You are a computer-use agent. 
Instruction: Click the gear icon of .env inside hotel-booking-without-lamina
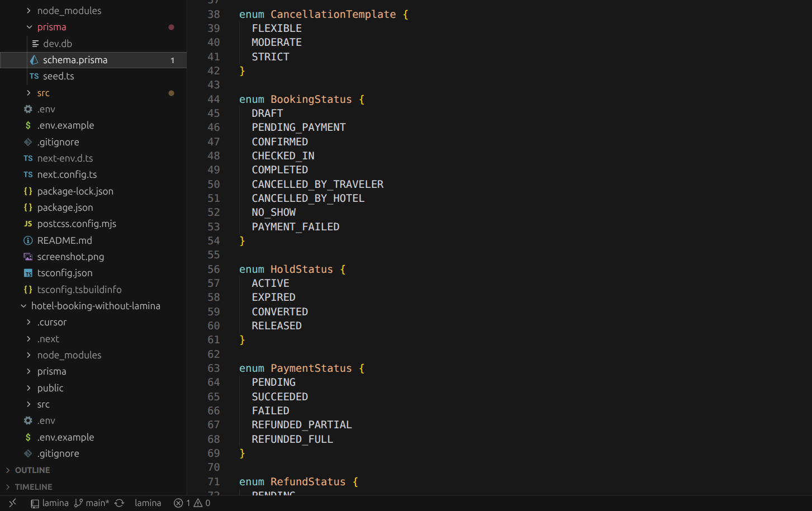(x=28, y=420)
